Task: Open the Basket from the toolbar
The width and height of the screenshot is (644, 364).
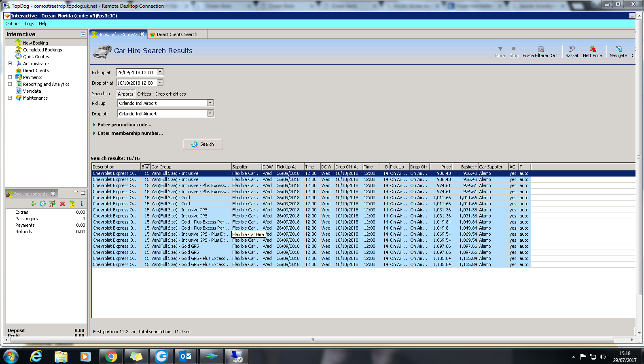Action: point(572,51)
